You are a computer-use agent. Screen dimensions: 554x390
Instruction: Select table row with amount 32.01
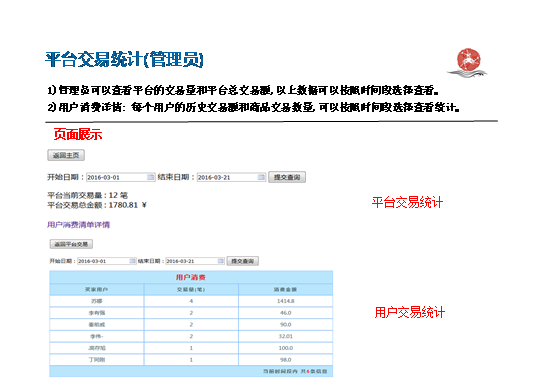tap(191, 336)
